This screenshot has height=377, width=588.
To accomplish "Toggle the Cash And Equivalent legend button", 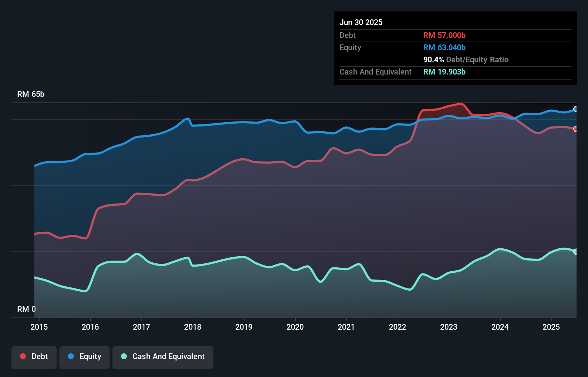I will 163,357.
